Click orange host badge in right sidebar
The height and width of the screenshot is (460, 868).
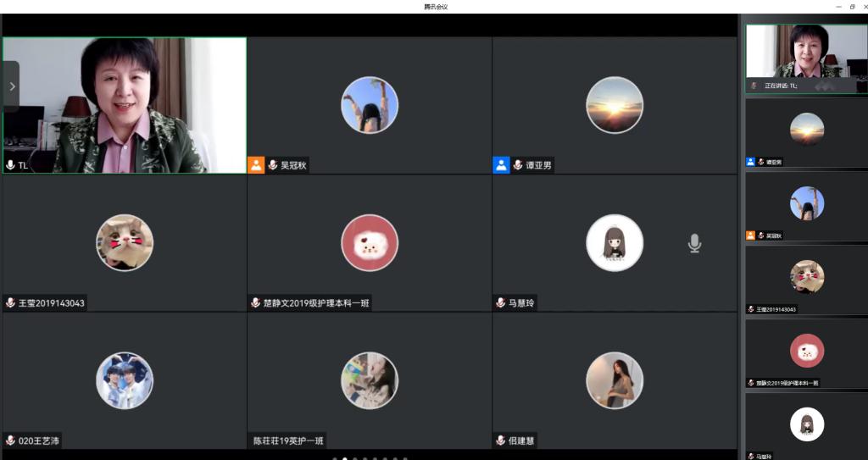coord(750,236)
